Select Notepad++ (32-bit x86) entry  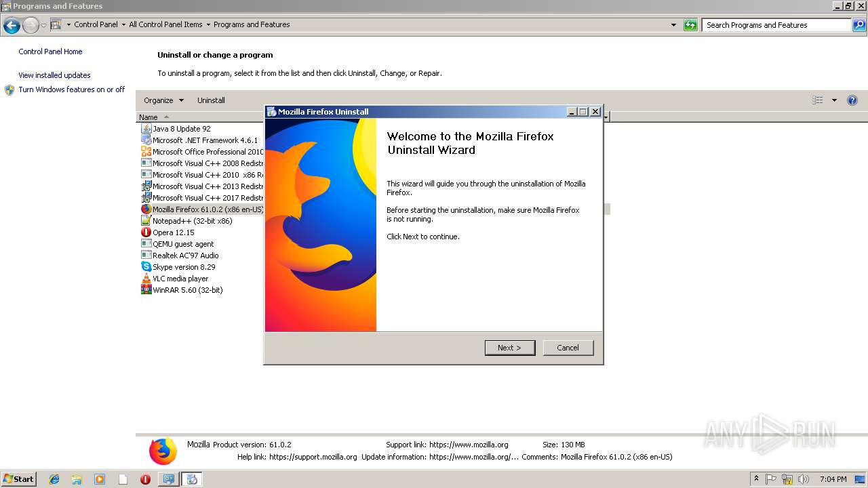click(x=192, y=221)
